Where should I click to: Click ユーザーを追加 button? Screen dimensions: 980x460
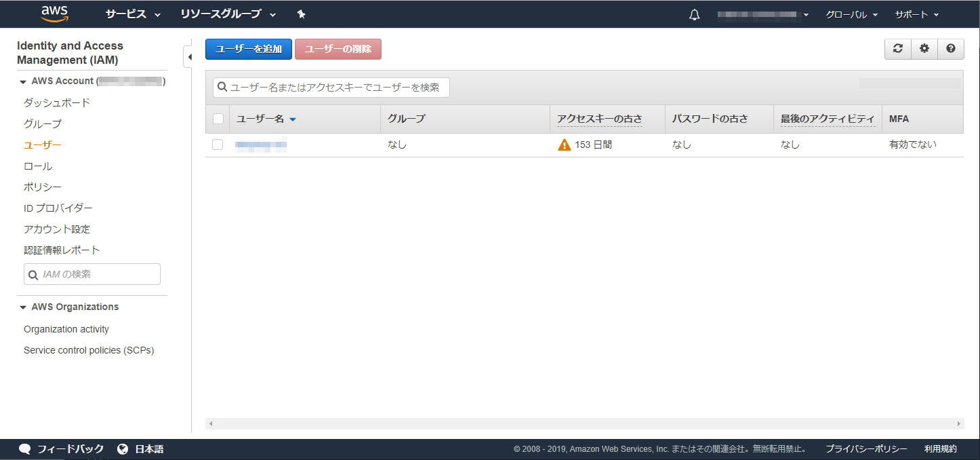coord(249,49)
